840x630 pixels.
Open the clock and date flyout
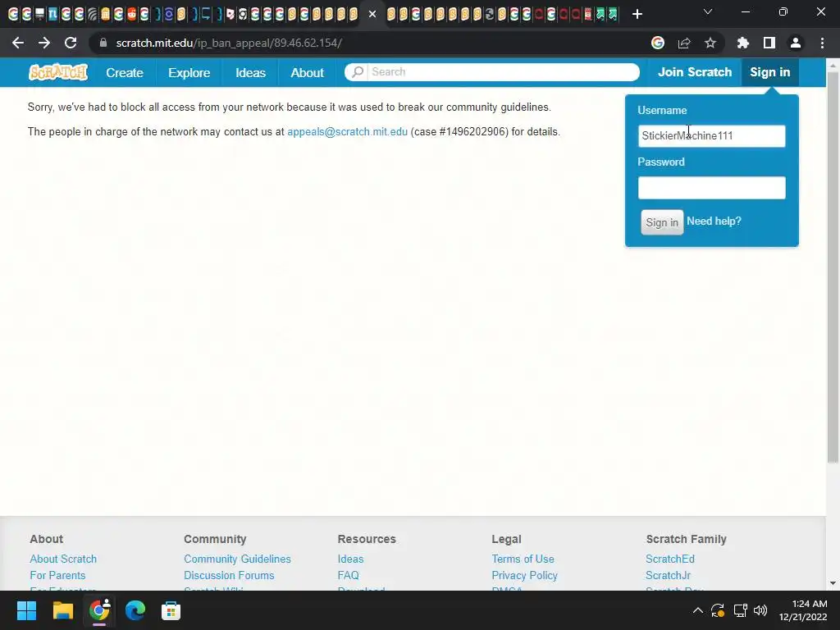pos(803,610)
